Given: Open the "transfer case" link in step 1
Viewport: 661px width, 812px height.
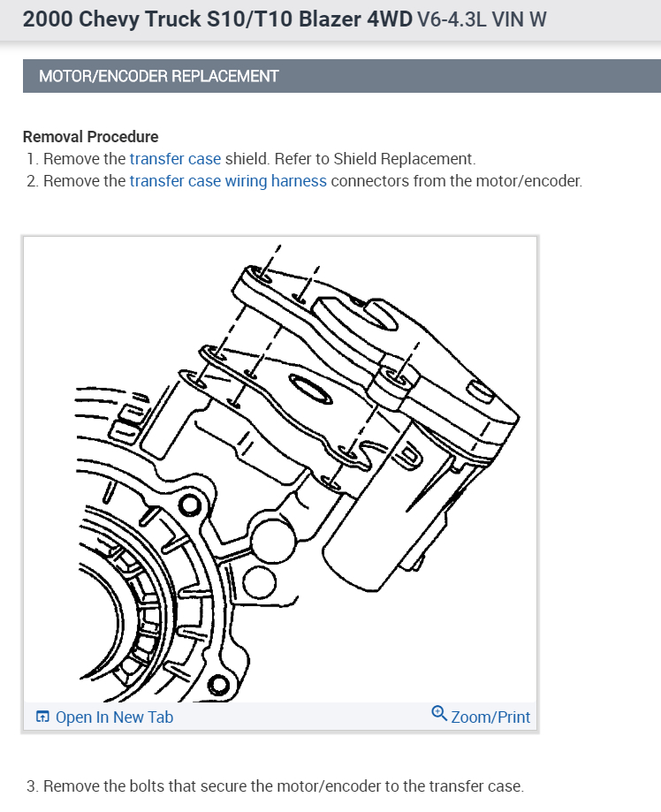Looking at the screenshot, I should (x=175, y=158).
